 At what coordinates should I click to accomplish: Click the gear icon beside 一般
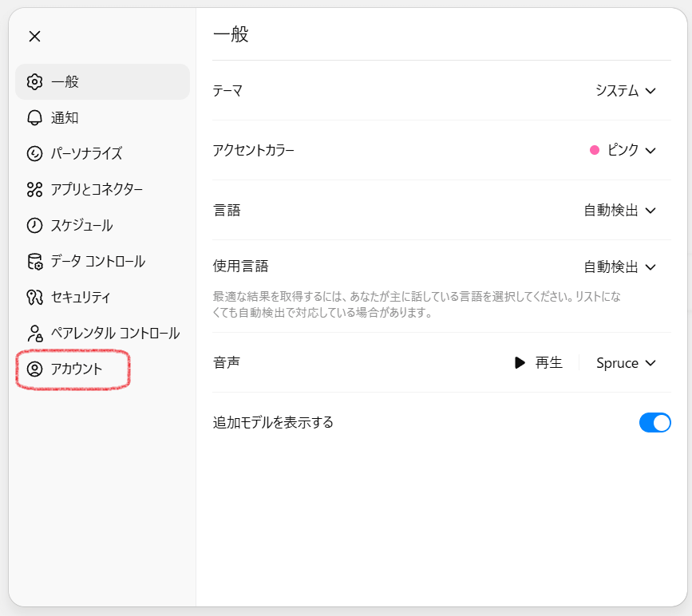(34, 81)
